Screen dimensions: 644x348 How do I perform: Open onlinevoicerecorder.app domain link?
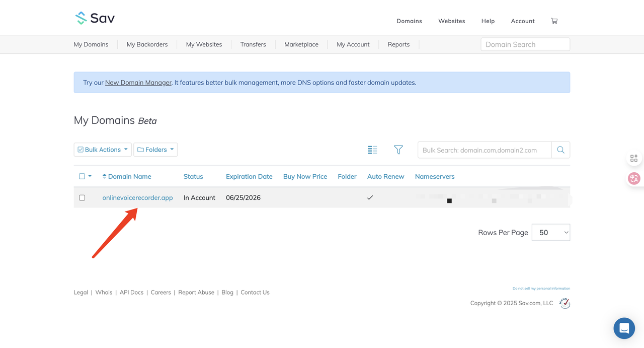click(x=137, y=198)
